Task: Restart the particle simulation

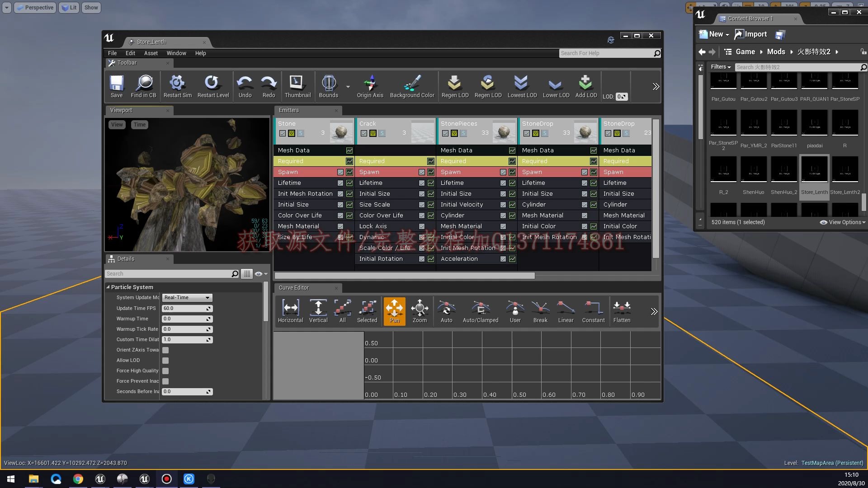Action: (177, 86)
